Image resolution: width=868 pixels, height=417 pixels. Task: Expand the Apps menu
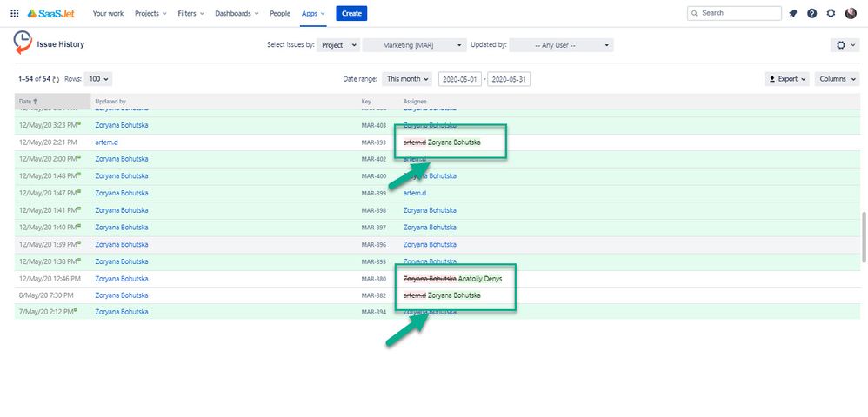click(313, 13)
